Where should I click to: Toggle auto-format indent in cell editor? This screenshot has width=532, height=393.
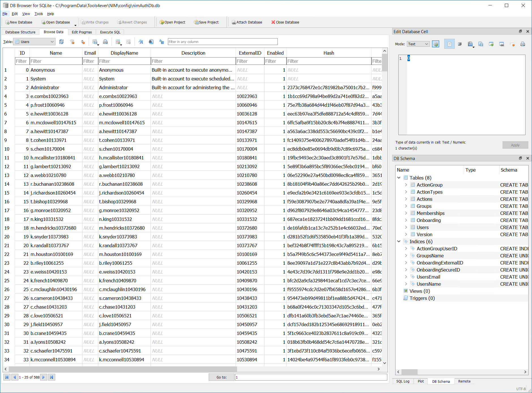coord(460,44)
